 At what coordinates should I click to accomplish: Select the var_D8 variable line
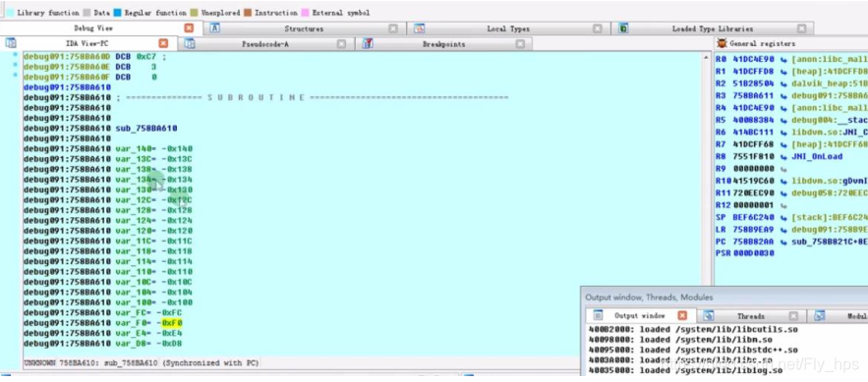click(x=103, y=344)
